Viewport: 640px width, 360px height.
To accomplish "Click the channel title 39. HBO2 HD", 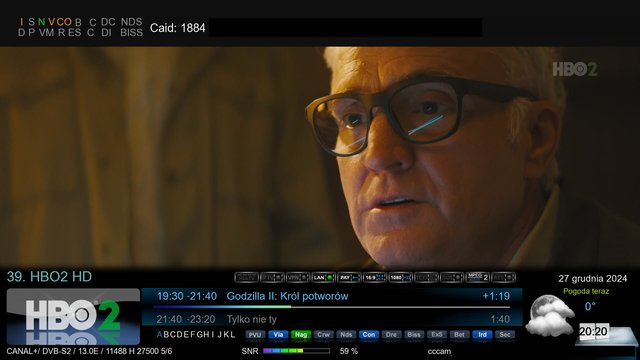I will point(49,277).
